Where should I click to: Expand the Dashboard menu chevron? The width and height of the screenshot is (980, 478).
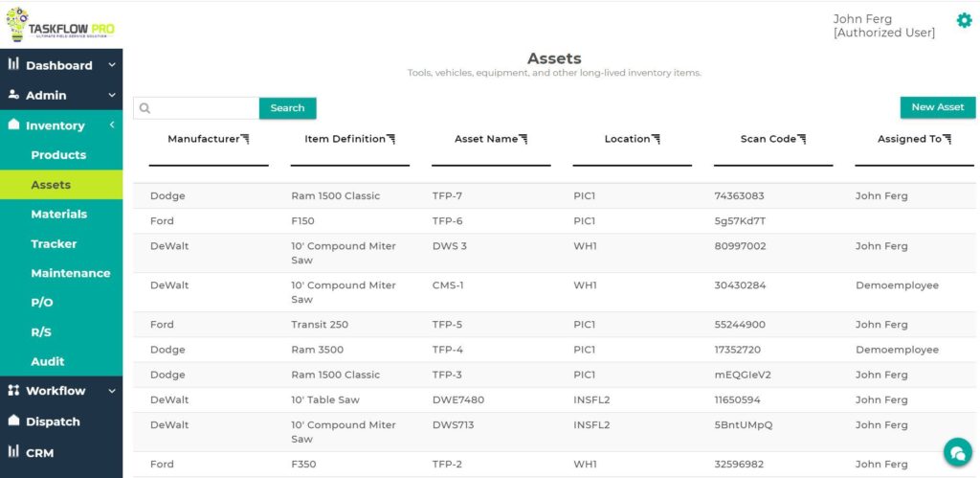[x=112, y=65]
